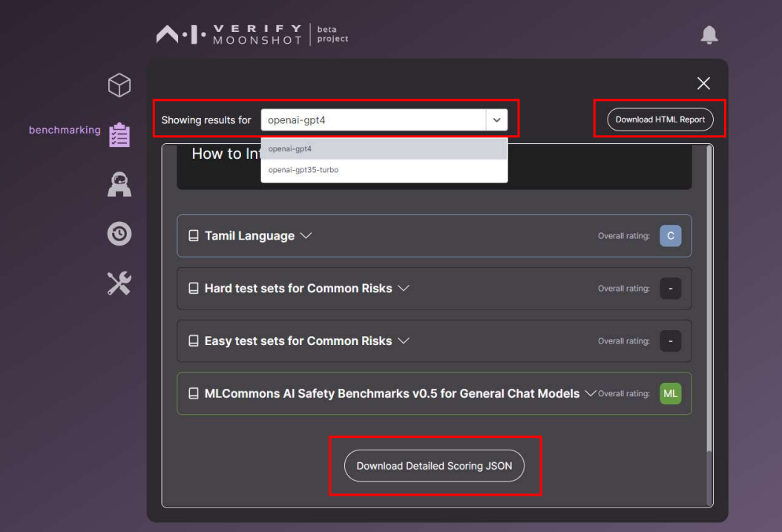The height and width of the screenshot is (532, 782).
Task: Open the benchmarking clipboard sidebar icon
Action: coord(119,134)
